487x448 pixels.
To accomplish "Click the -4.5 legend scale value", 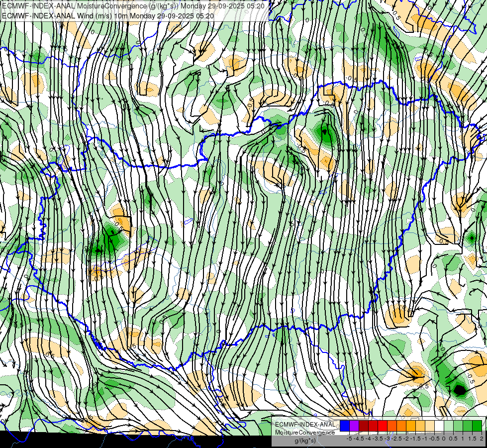I will coord(359,439).
